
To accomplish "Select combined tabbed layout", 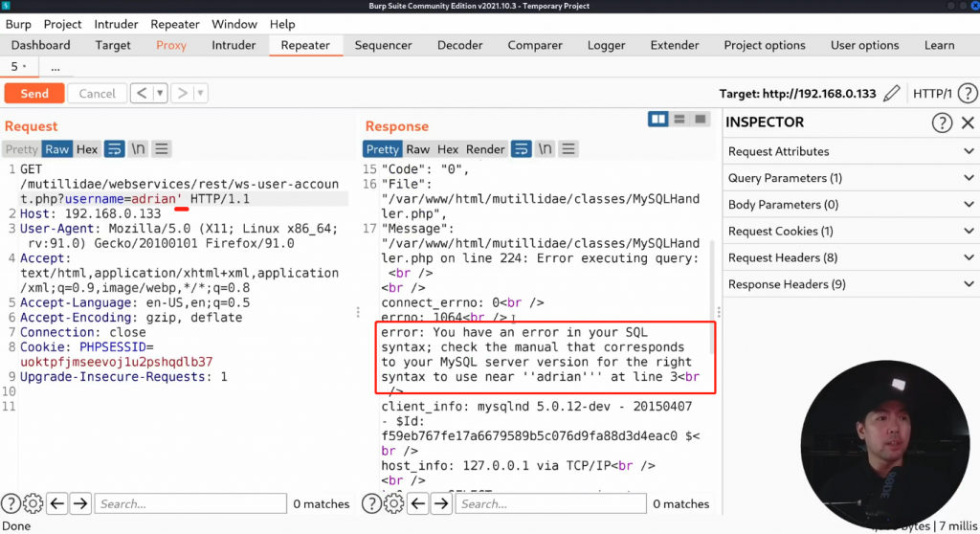I will pos(701,120).
